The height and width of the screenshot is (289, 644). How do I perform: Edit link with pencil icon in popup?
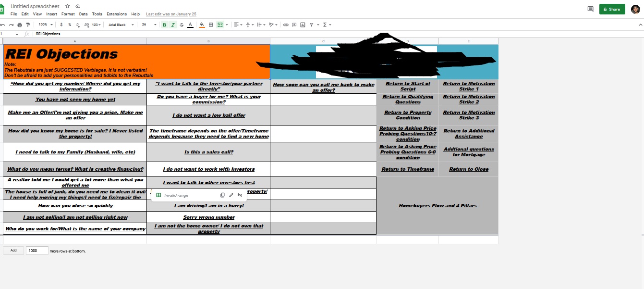(x=231, y=195)
